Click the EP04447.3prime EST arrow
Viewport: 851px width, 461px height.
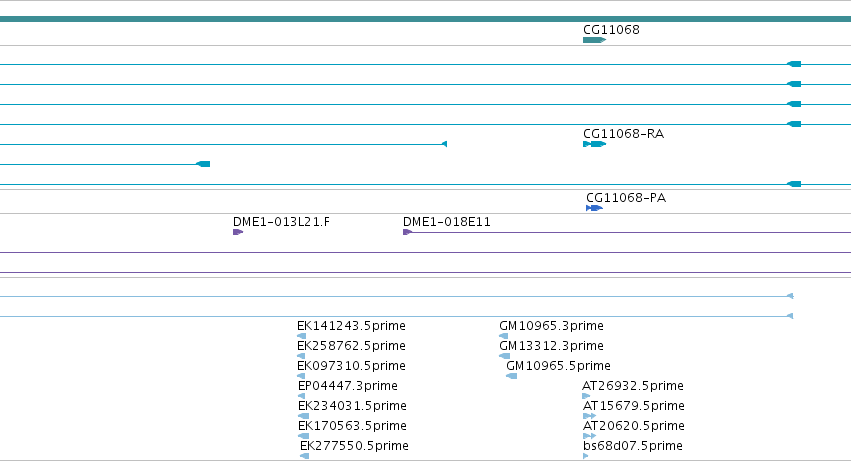click(302, 396)
